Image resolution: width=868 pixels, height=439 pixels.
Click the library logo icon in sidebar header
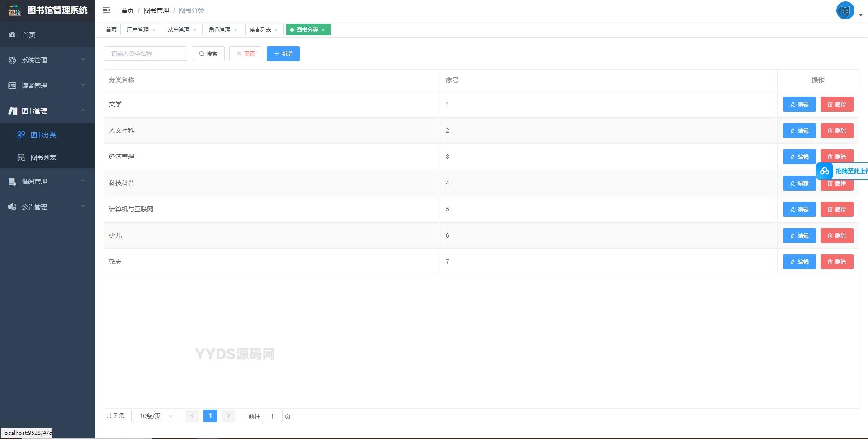coord(15,10)
